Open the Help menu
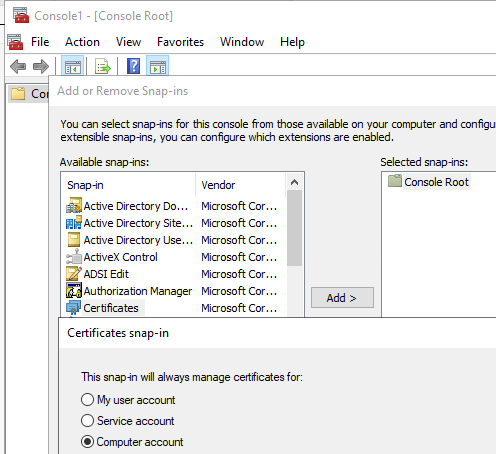Viewport: 496px width, 454px height. tap(292, 42)
